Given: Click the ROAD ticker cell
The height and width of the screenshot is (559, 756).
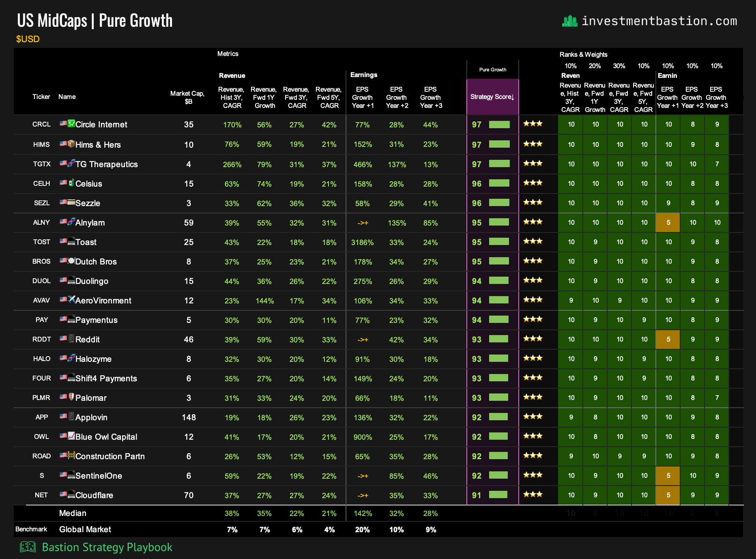Looking at the screenshot, I should [x=41, y=456].
